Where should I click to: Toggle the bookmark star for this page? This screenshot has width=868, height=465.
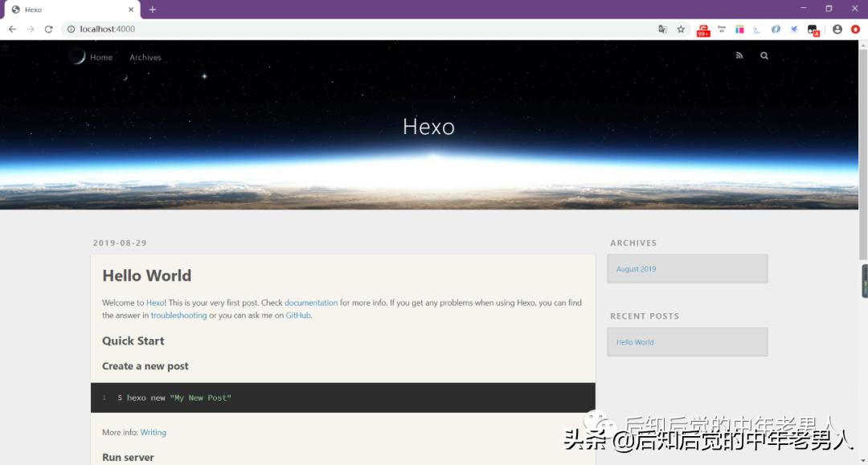[x=681, y=29]
